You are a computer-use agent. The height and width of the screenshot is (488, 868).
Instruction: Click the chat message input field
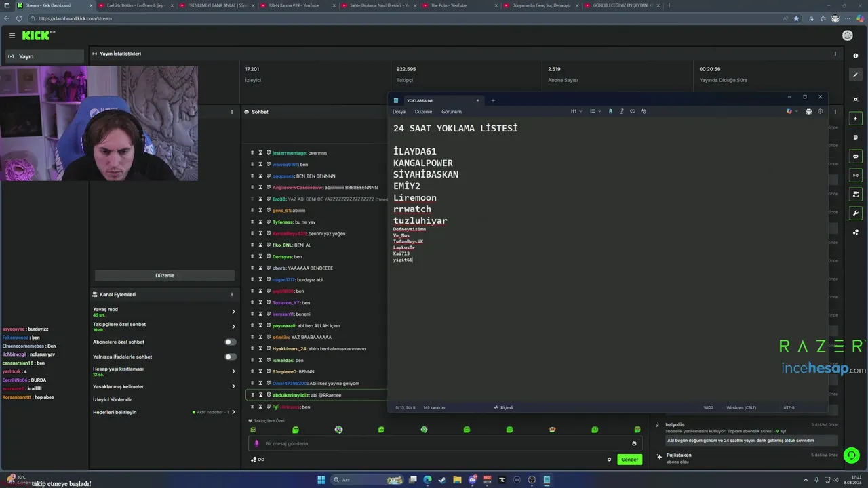click(444, 443)
